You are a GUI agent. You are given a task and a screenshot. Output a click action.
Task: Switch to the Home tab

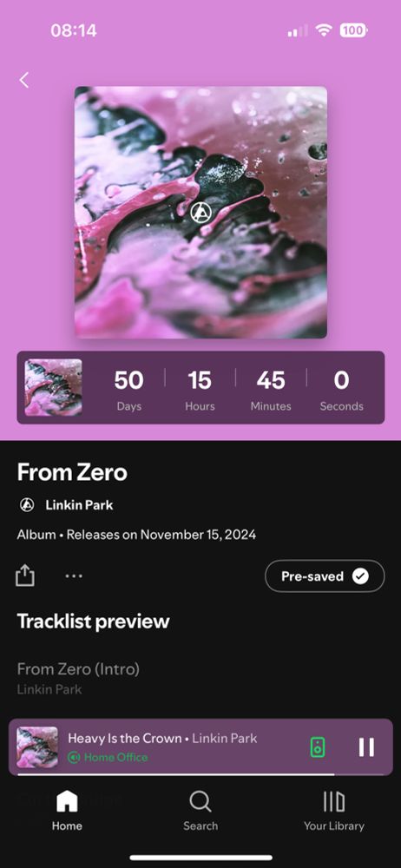pos(67,811)
